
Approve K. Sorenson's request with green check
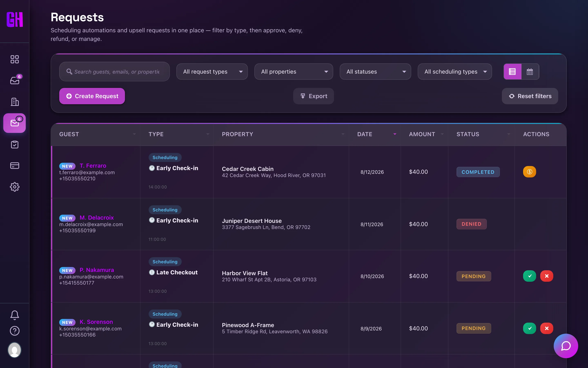pyautogui.click(x=529, y=328)
